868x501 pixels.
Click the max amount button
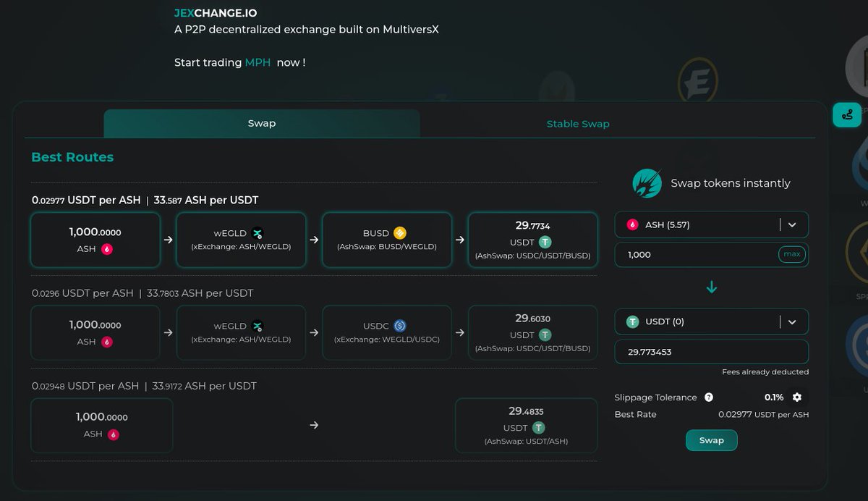tap(792, 255)
